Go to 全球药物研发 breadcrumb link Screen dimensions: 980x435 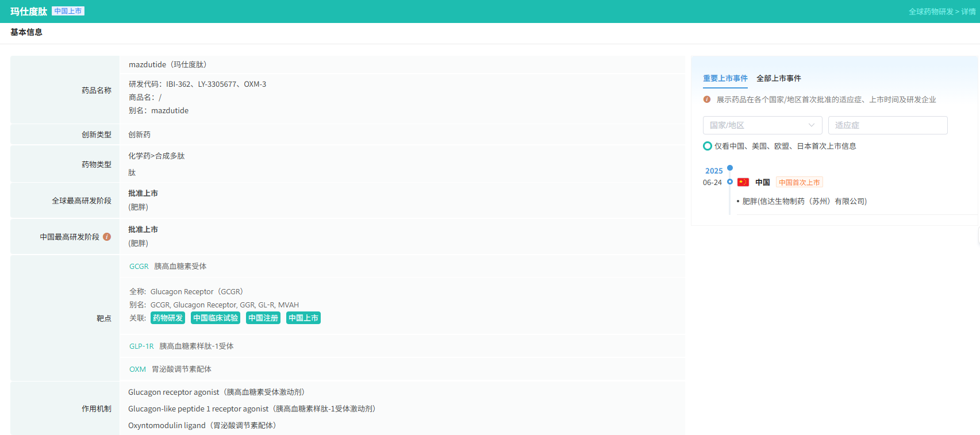click(931, 11)
